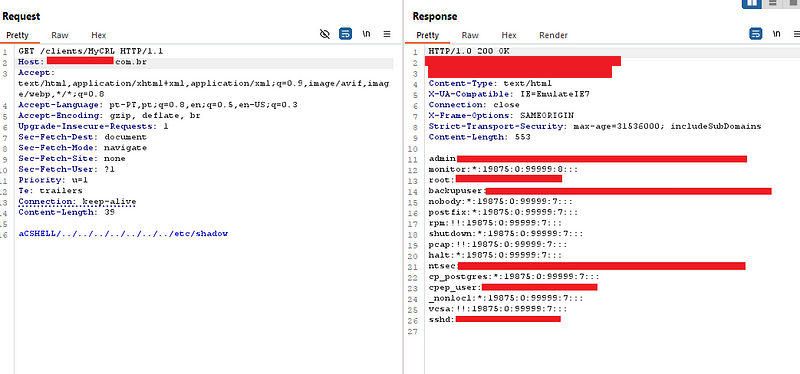Click the Accept header in request
This screenshot has height=374, width=800.
tap(204, 83)
